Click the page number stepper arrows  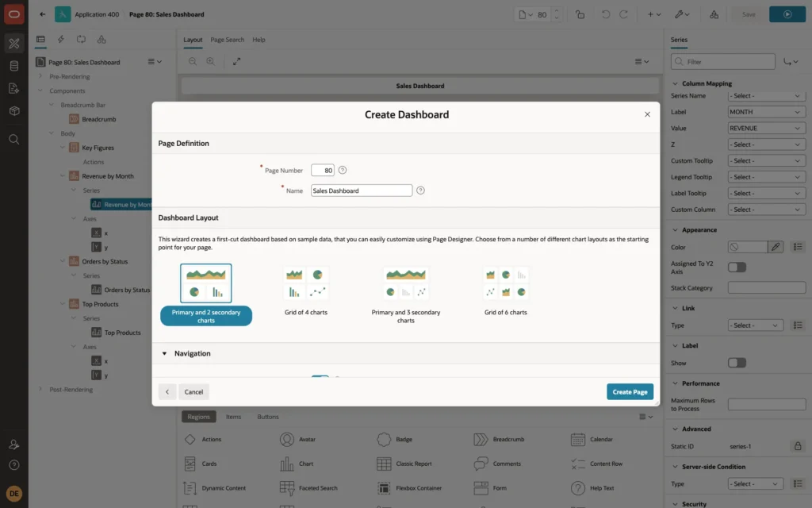557,14
